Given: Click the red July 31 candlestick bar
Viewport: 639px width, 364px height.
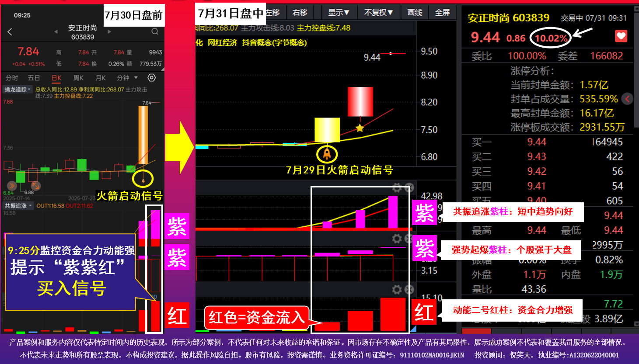Looking at the screenshot, I should tap(360, 101).
